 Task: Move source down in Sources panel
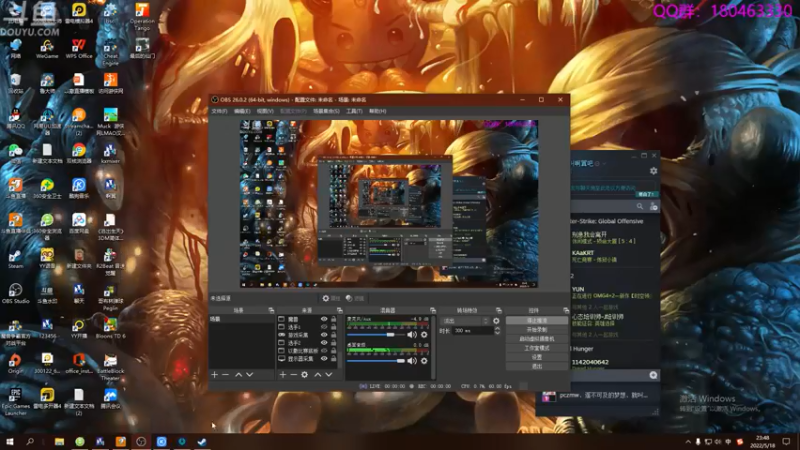coord(329,374)
